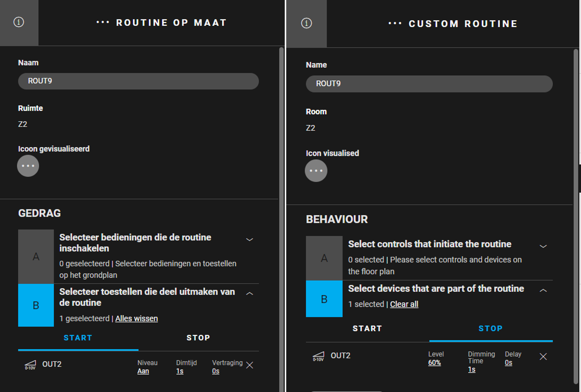Change Dimtijd value 1s
Image resolution: width=581 pixels, height=392 pixels.
(180, 371)
